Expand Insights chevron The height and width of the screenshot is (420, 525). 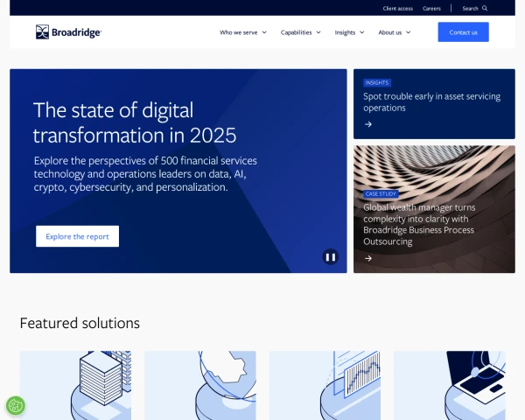pos(362,32)
